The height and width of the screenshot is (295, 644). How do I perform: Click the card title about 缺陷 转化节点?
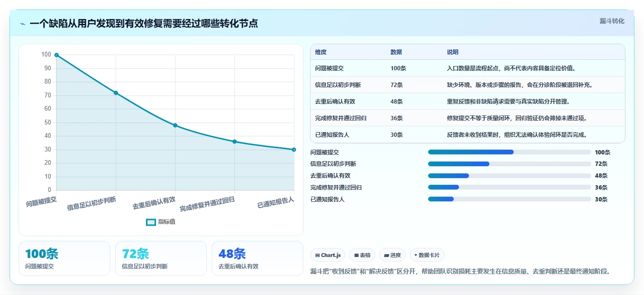(x=144, y=23)
